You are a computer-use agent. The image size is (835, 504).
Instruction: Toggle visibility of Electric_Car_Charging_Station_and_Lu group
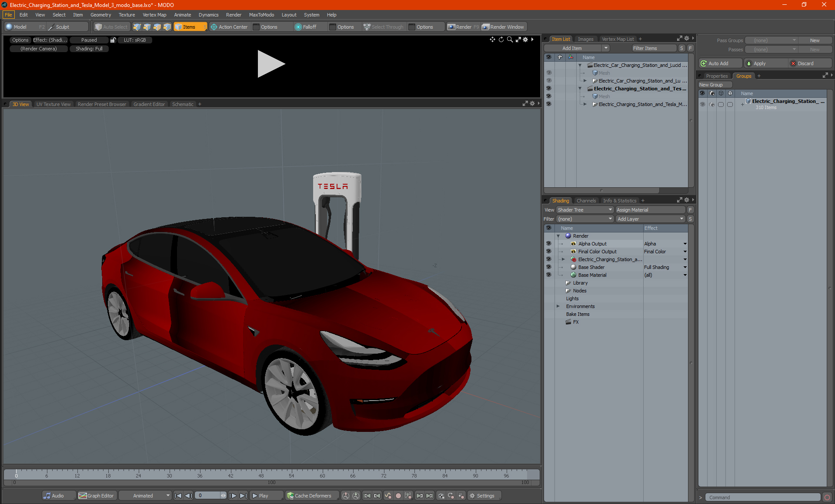[549, 81]
